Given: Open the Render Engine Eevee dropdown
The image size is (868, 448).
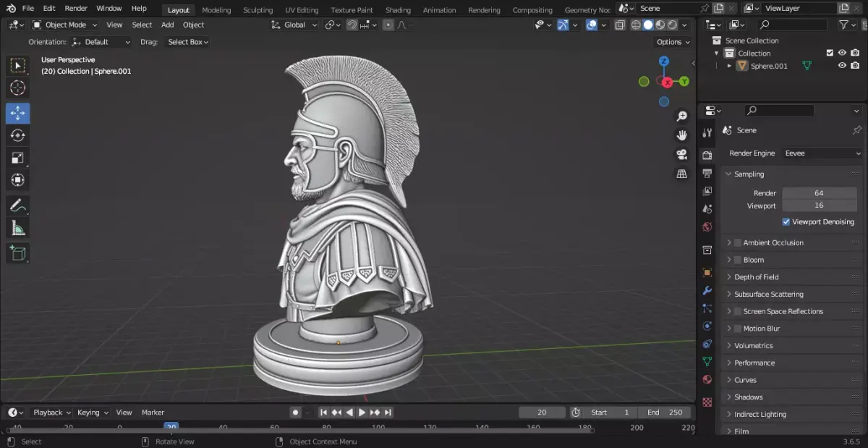Looking at the screenshot, I should (823, 153).
